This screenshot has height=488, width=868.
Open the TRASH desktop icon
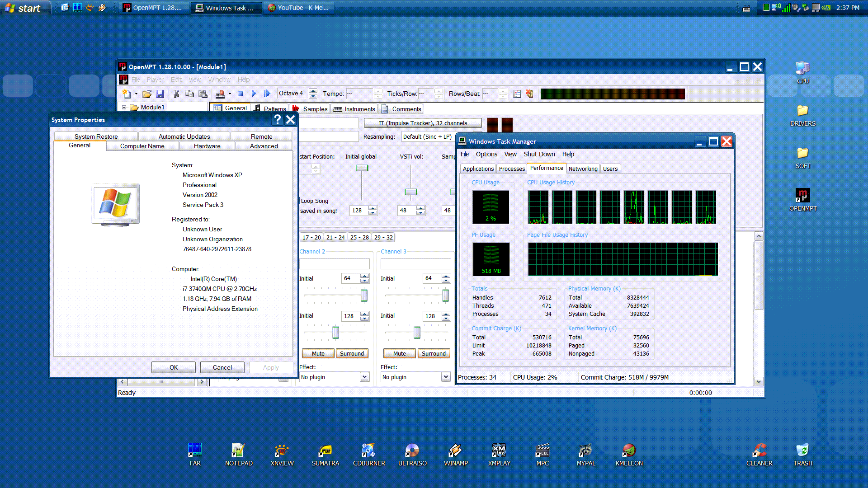pyautogui.click(x=803, y=455)
